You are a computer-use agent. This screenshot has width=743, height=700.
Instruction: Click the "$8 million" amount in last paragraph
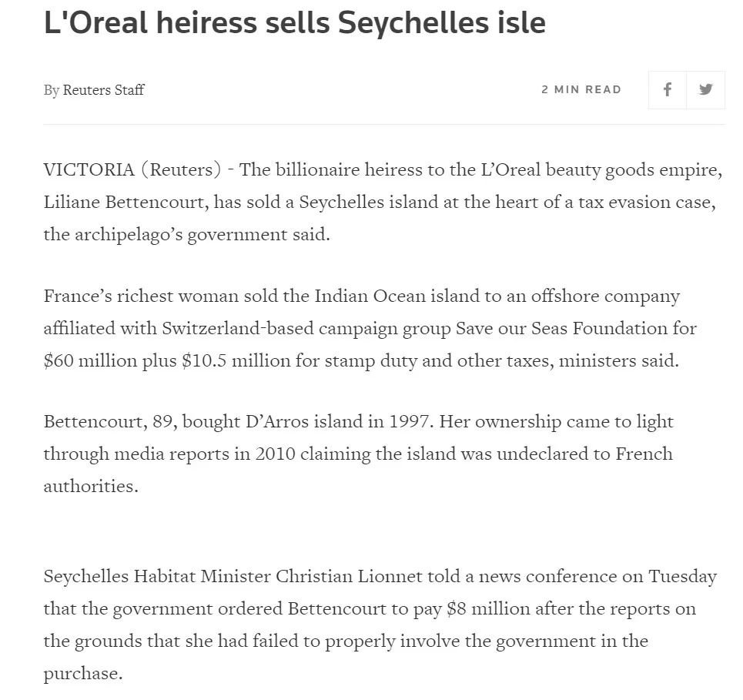tap(488, 608)
